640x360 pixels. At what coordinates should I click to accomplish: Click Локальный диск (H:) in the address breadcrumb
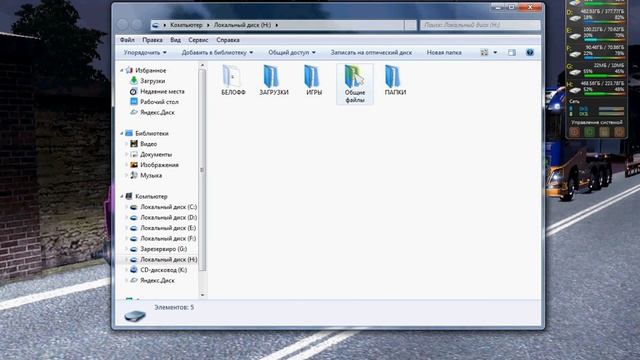(x=242, y=25)
